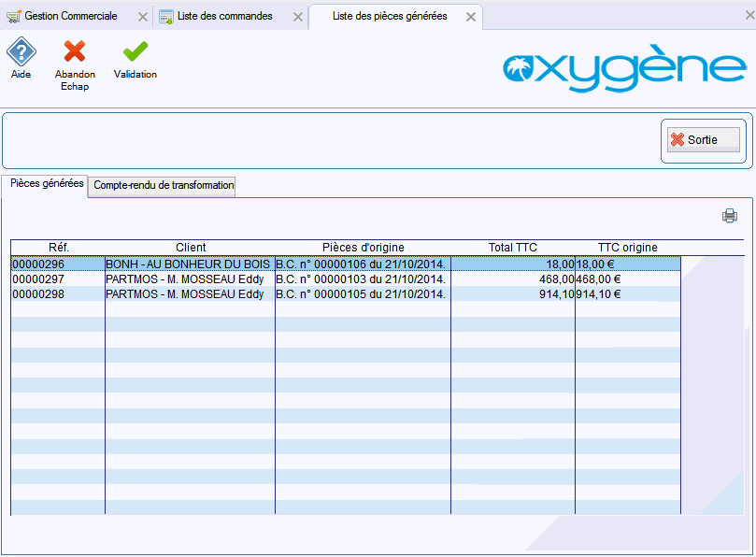Click the Total TTC column header
This screenshot has width=756, height=557.
pos(512,248)
